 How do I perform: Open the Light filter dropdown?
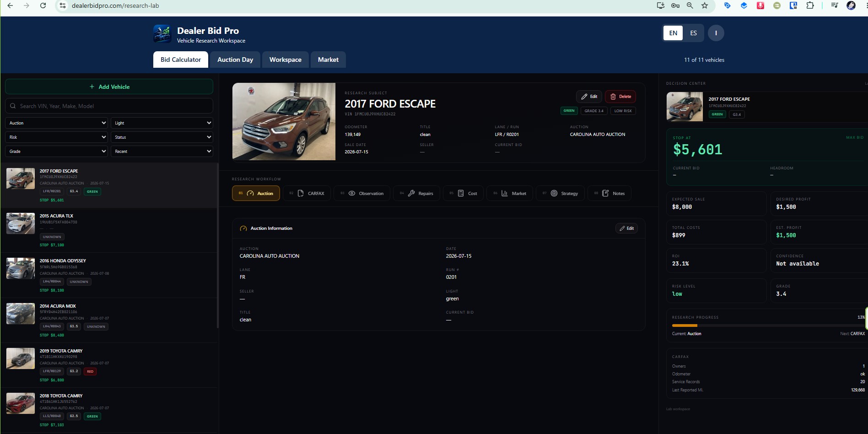click(x=162, y=123)
